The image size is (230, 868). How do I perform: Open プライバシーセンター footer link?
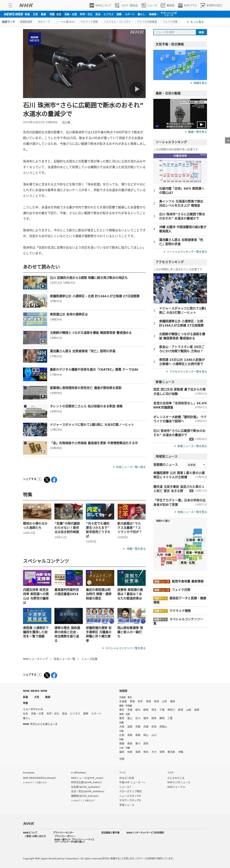coord(63,833)
